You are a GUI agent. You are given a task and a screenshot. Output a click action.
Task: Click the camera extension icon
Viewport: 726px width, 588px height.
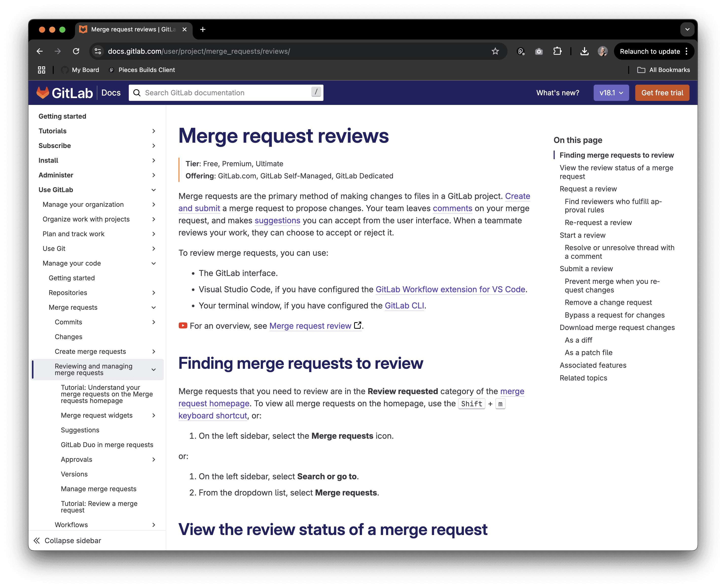click(539, 51)
